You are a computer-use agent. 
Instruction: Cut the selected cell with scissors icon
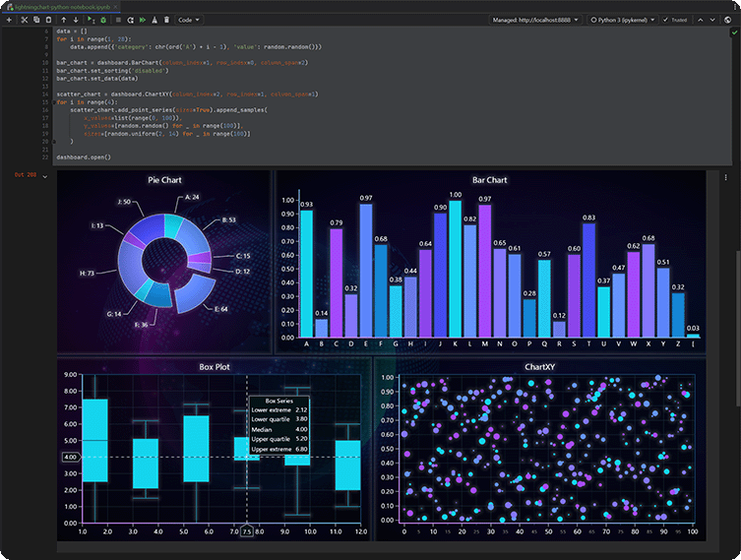[24, 20]
